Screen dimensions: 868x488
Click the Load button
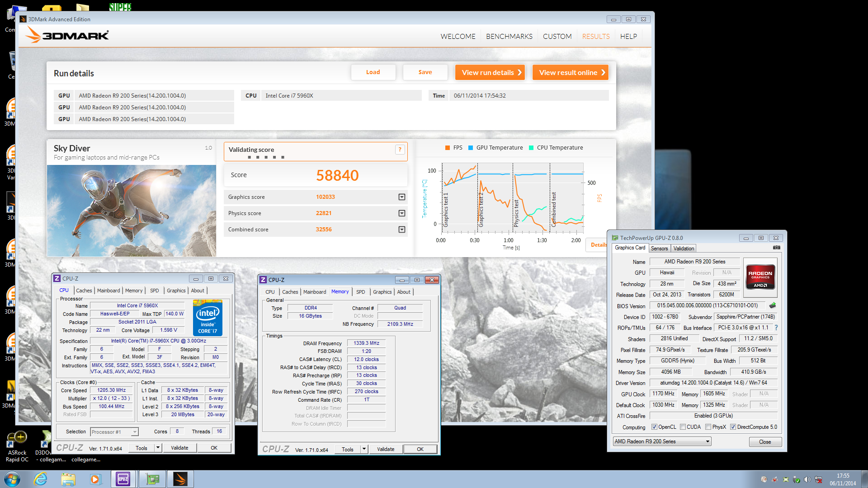point(373,72)
